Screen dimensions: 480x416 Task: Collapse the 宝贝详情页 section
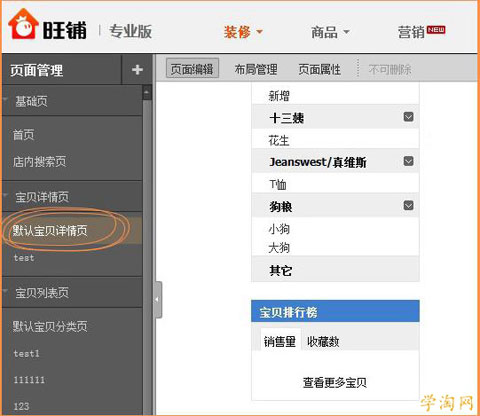[x=5, y=195]
